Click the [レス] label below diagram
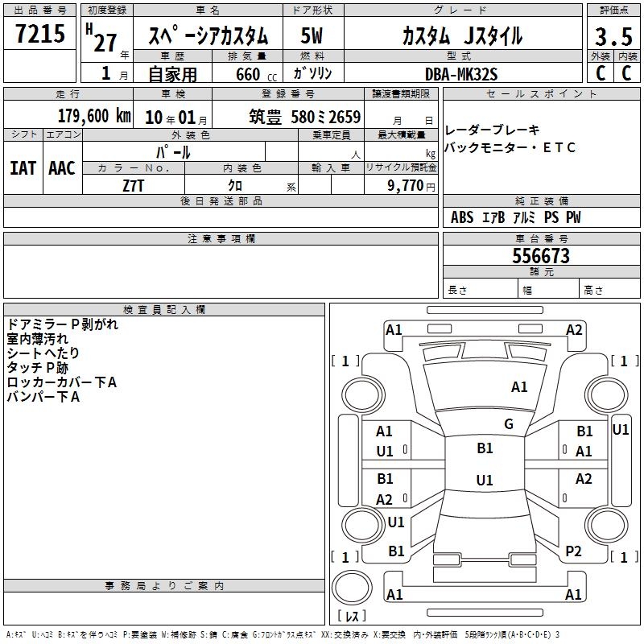 coord(351,617)
